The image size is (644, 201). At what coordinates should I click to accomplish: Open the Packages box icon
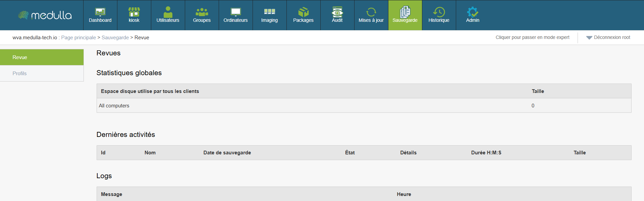click(303, 12)
